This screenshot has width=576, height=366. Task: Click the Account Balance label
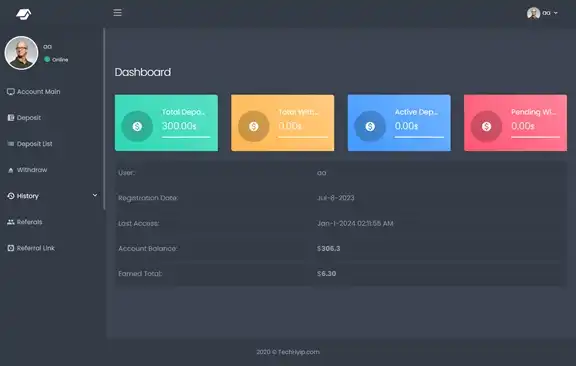[148, 248]
